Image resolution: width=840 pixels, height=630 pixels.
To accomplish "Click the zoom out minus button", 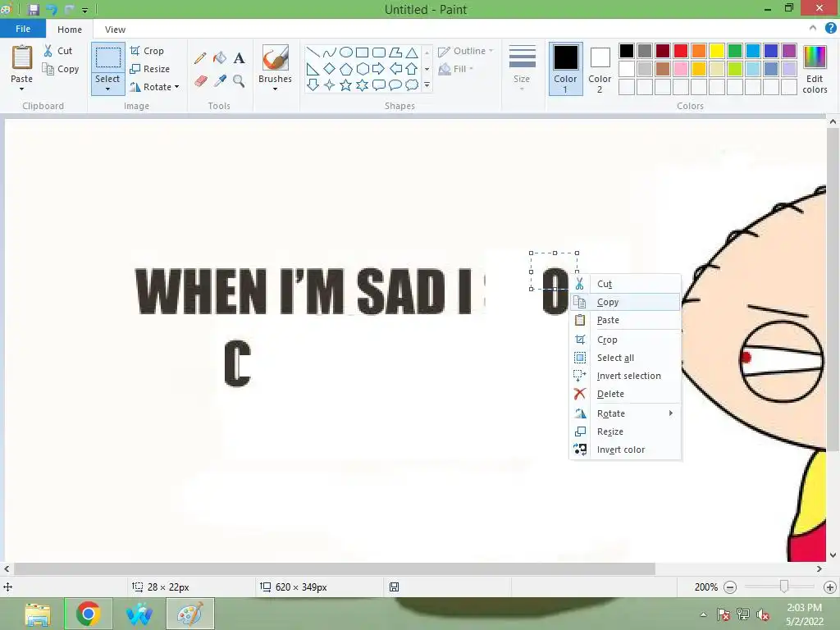I will click(729, 587).
